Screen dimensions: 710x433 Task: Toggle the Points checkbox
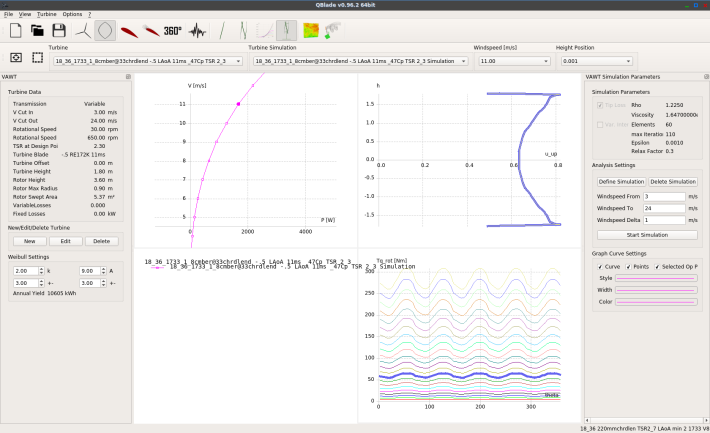628,267
